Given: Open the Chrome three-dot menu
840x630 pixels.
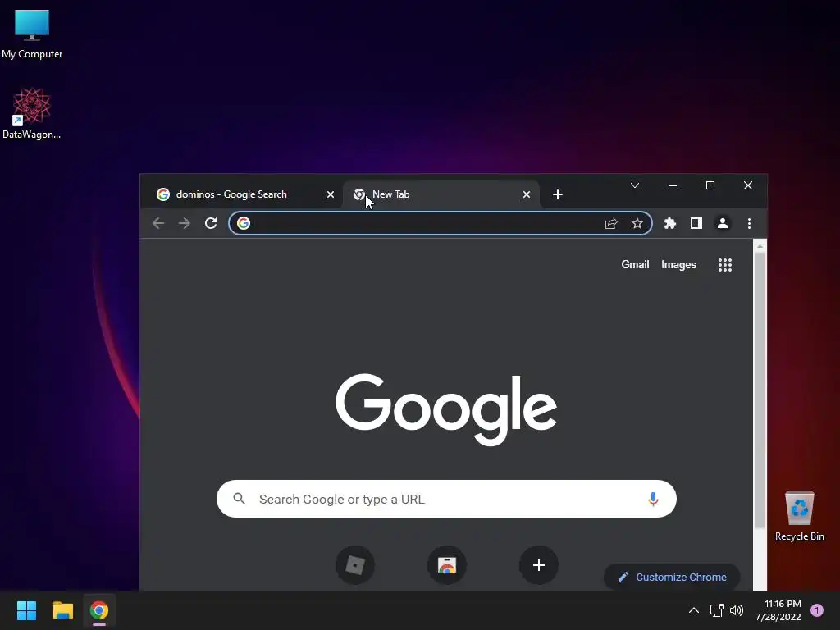Looking at the screenshot, I should [750, 223].
